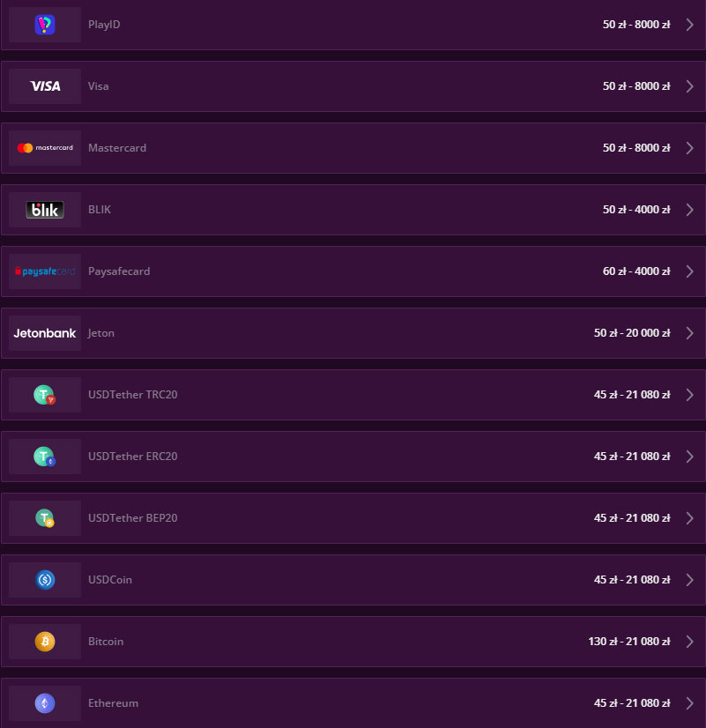Select the Mastercard logo icon
Viewport: 706px width, 728px height.
tap(45, 148)
